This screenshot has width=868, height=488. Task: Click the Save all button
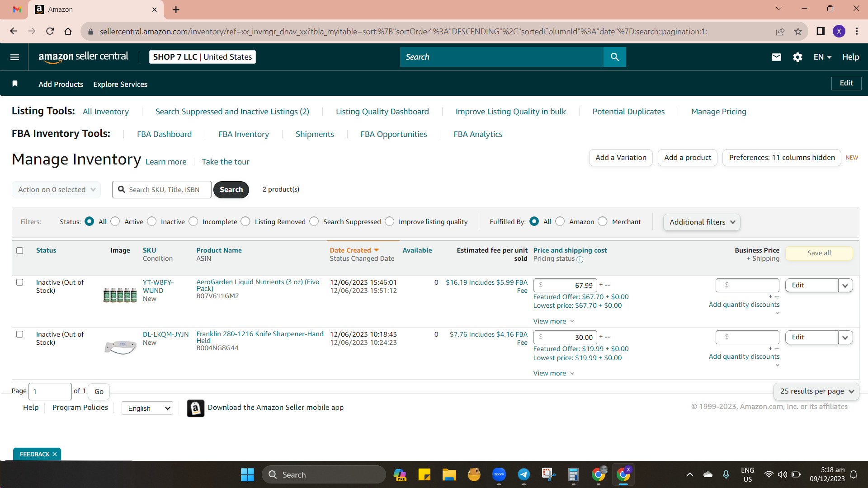(819, 253)
